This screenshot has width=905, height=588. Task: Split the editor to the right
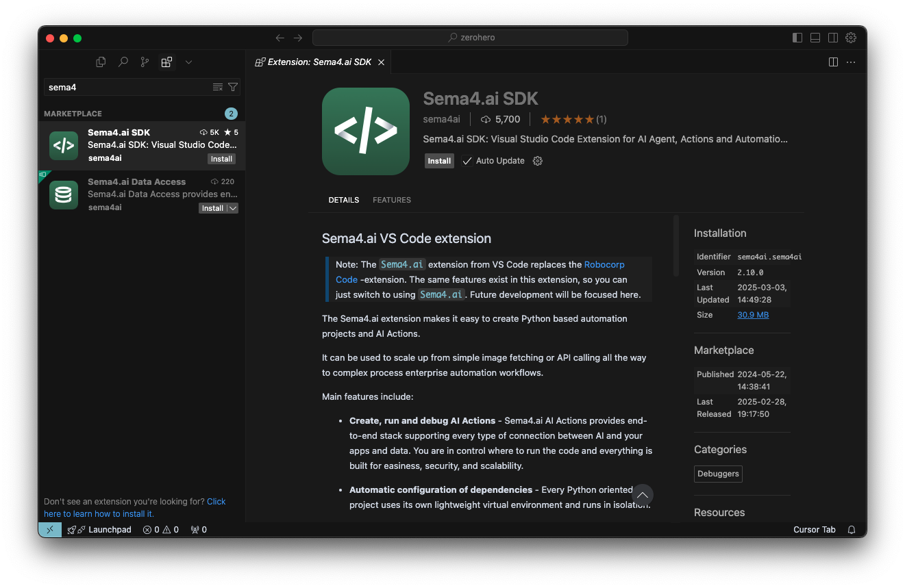pyautogui.click(x=833, y=62)
